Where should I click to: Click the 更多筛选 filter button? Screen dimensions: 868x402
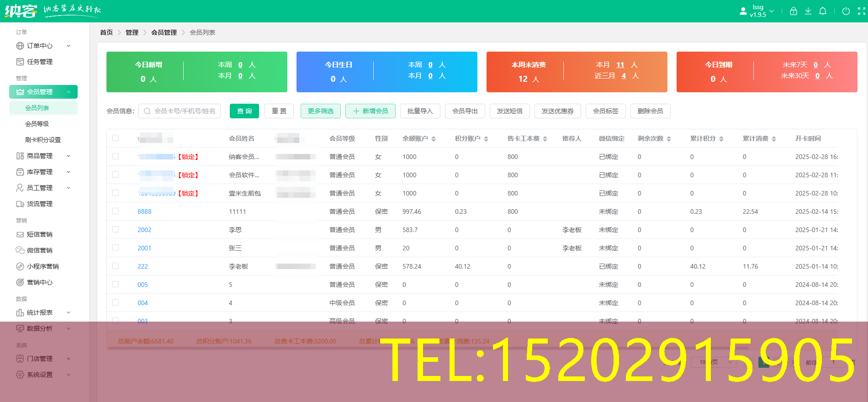tap(320, 111)
